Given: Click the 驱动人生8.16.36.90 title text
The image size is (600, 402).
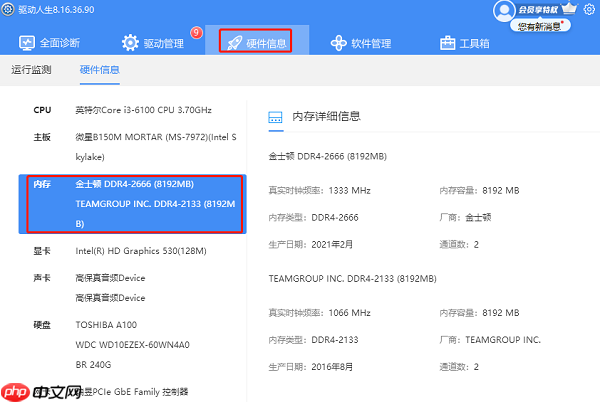Looking at the screenshot, I should (x=56, y=10).
